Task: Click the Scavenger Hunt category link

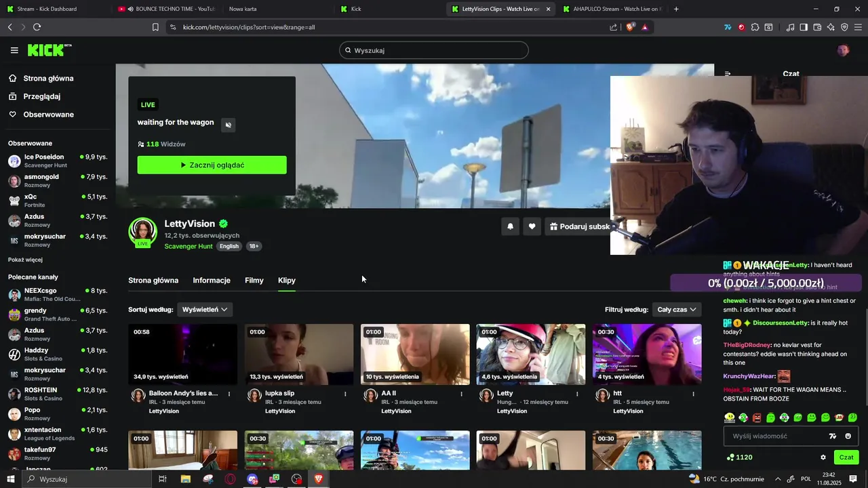Action: pos(189,246)
